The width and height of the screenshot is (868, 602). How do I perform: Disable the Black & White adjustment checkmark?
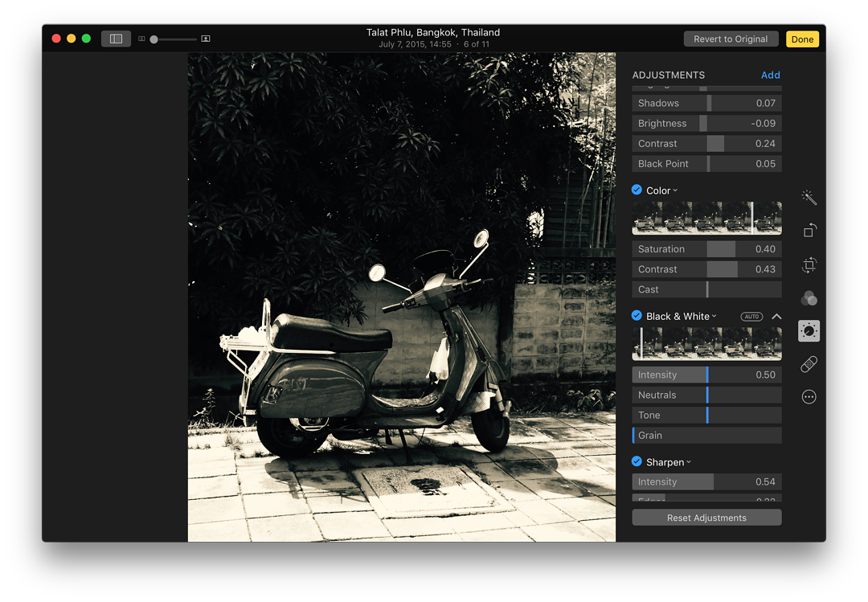point(637,316)
